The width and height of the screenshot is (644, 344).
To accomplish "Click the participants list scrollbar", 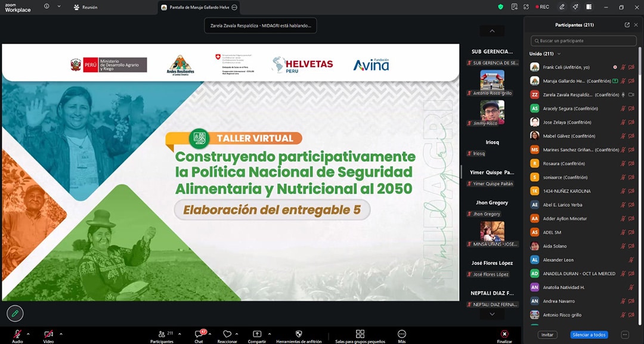I will tap(639, 61).
